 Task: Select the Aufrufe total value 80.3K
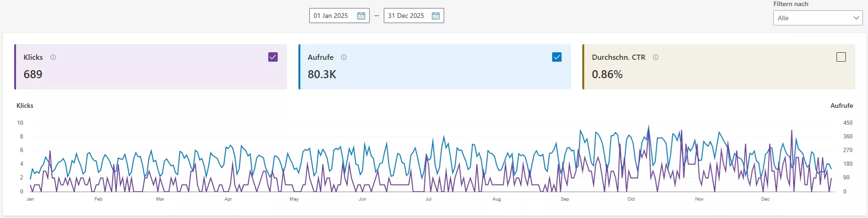tap(322, 74)
